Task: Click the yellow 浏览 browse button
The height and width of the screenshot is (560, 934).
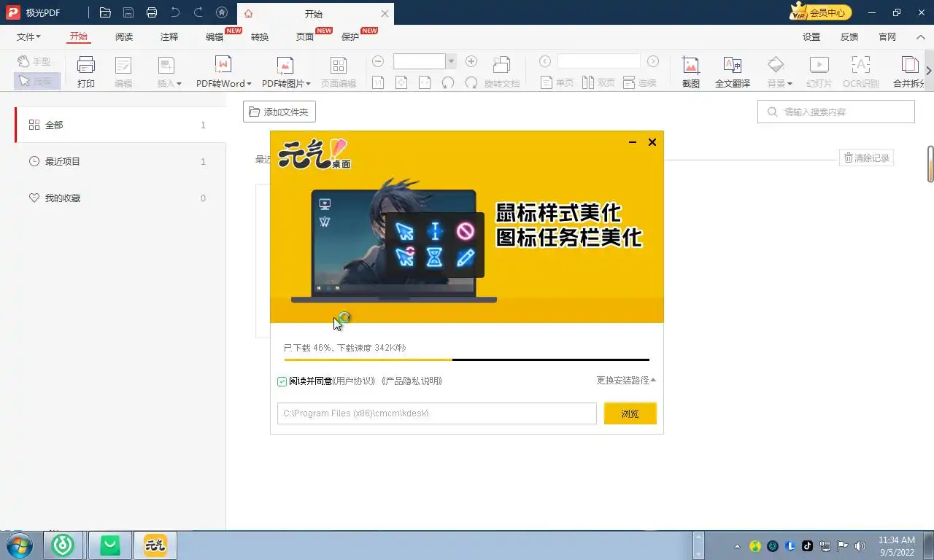Action: [x=630, y=413]
